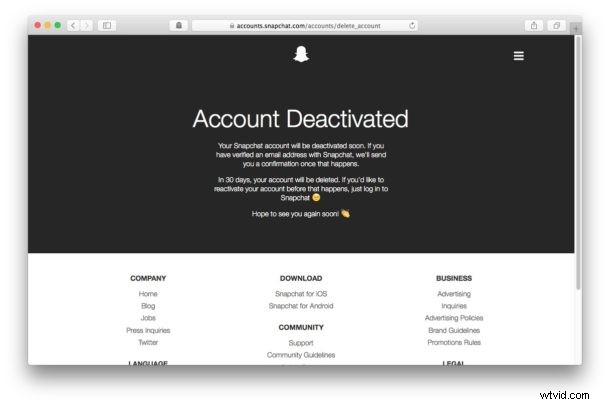Open the Safari share button
Screen dimensions: 610x405
(x=534, y=26)
